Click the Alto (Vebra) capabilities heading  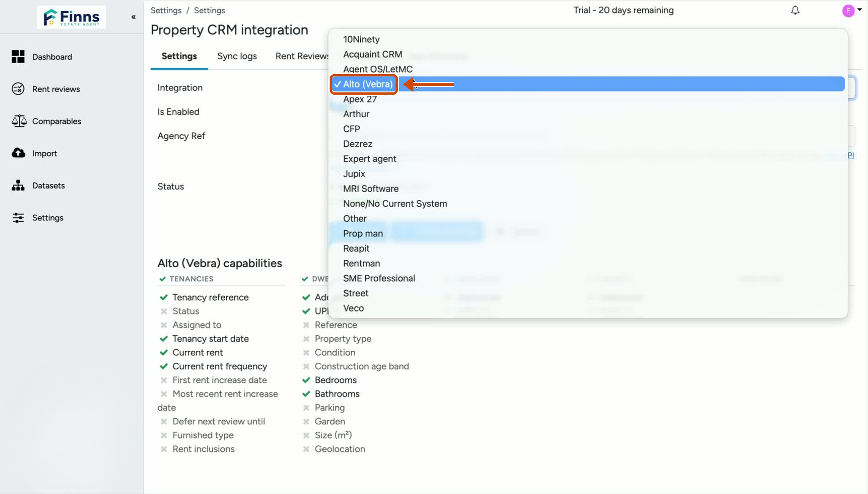click(x=220, y=263)
